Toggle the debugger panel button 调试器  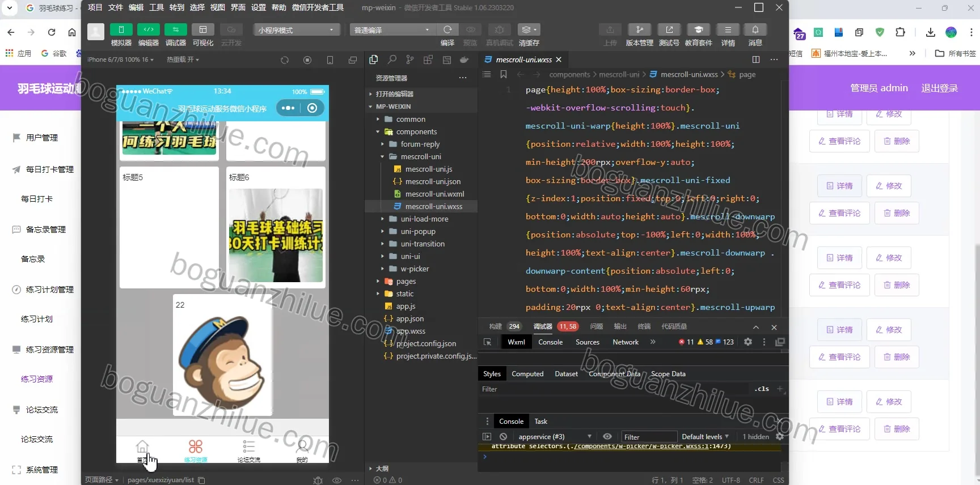(175, 29)
